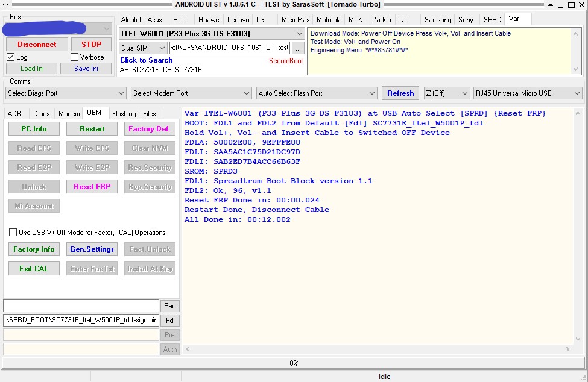588x382 pixels.
Task: Switch to the ADB tab
Action: (14, 114)
